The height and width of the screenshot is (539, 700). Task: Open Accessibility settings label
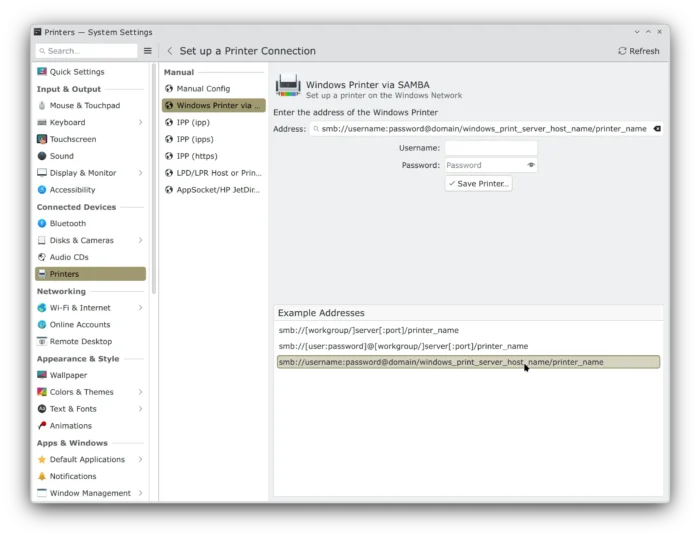(72, 190)
